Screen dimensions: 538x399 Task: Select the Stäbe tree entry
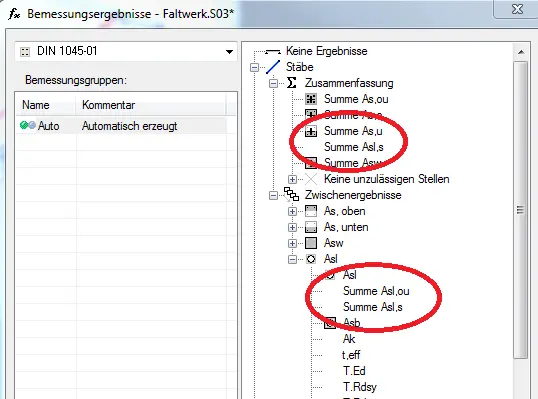tap(300, 67)
